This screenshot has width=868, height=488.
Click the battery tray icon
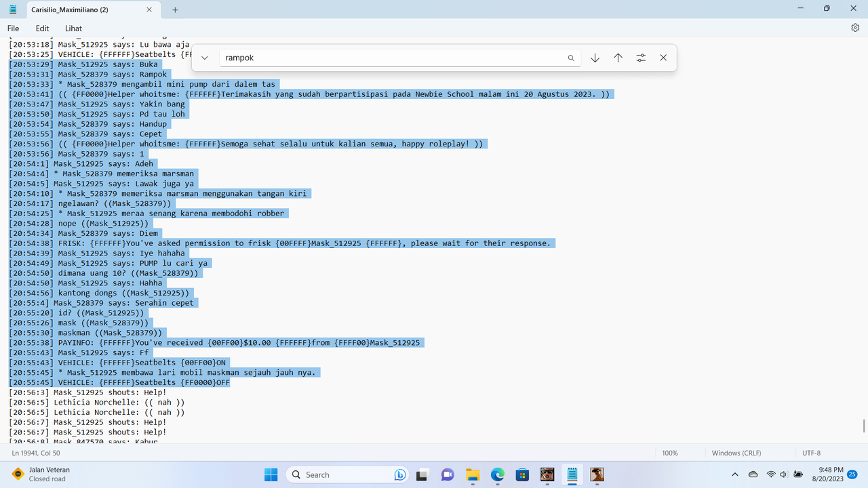coord(799,474)
